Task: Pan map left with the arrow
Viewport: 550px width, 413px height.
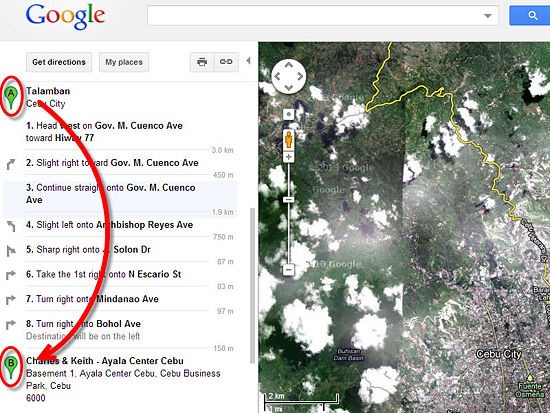Action: coord(277,76)
